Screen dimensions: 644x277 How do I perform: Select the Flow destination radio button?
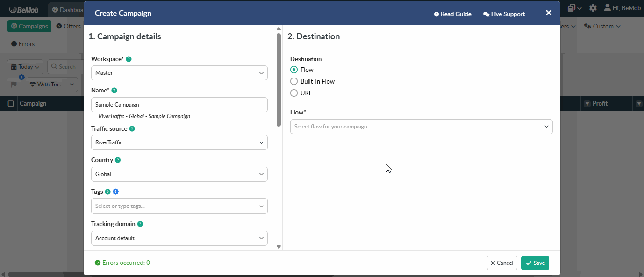(294, 70)
